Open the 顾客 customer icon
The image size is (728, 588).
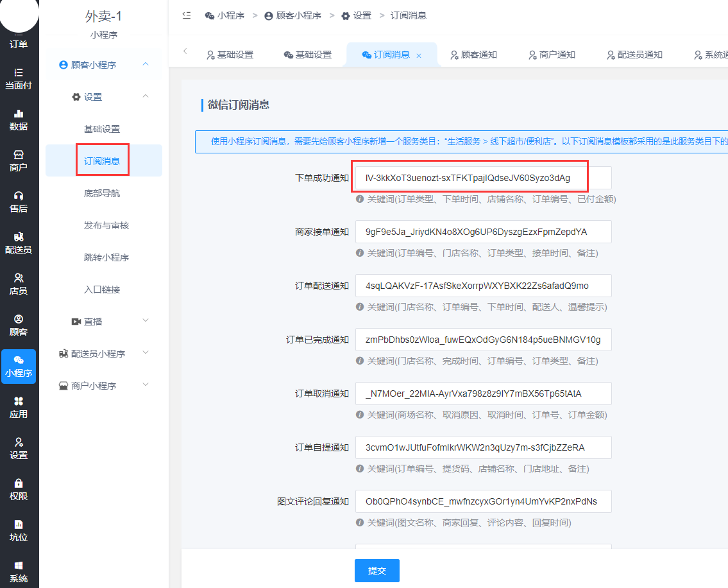19,325
